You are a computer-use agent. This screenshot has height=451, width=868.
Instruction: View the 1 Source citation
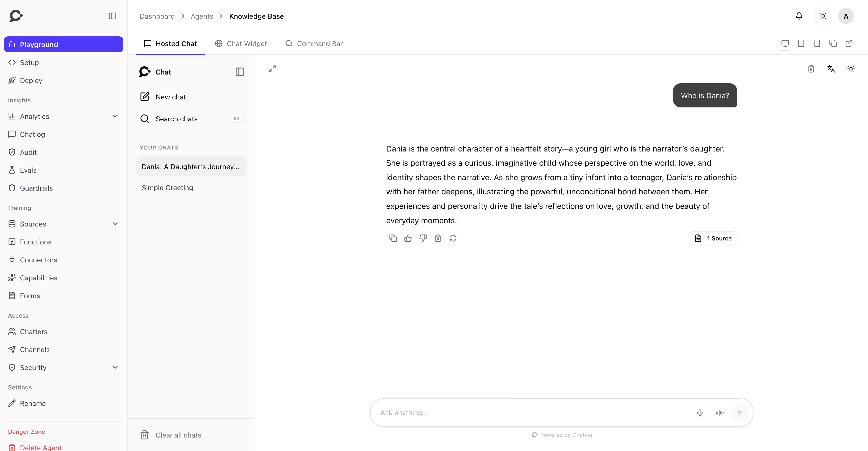click(713, 238)
